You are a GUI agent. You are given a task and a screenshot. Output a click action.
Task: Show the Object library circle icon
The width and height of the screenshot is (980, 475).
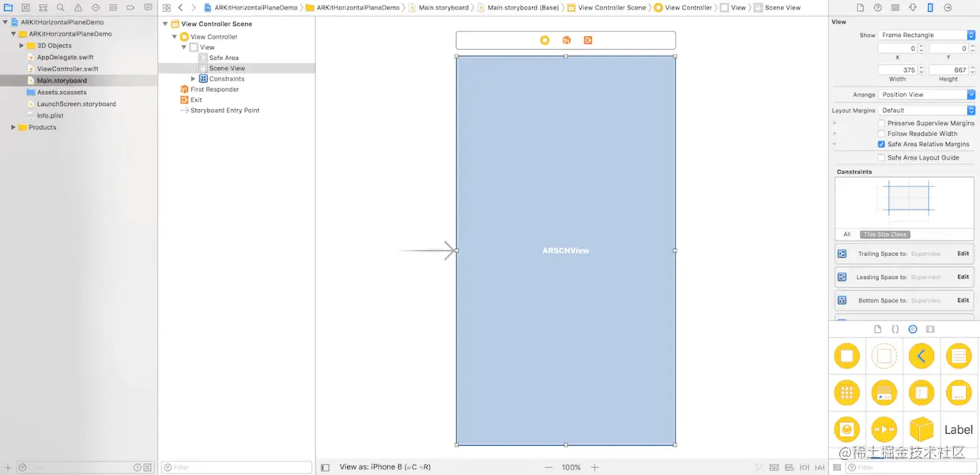[913, 329]
